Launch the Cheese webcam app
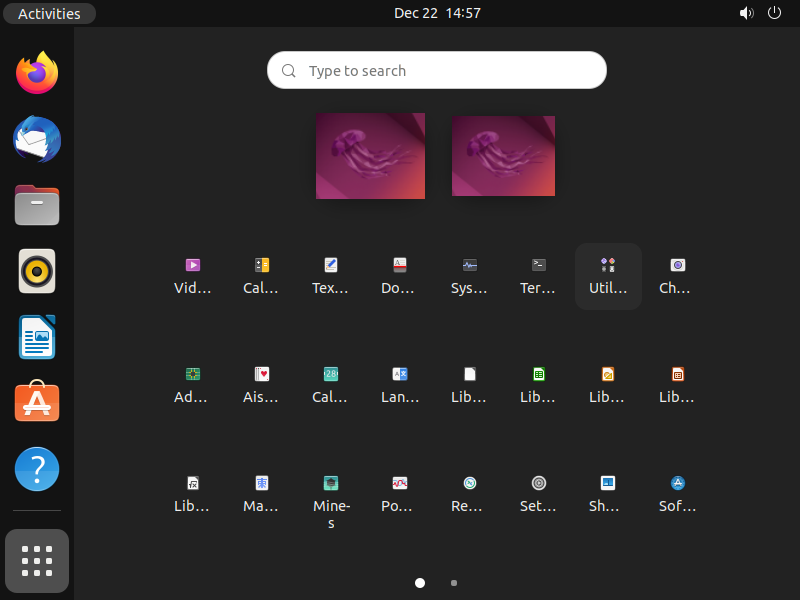Image resolution: width=800 pixels, height=600 pixels. click(677, 276)
